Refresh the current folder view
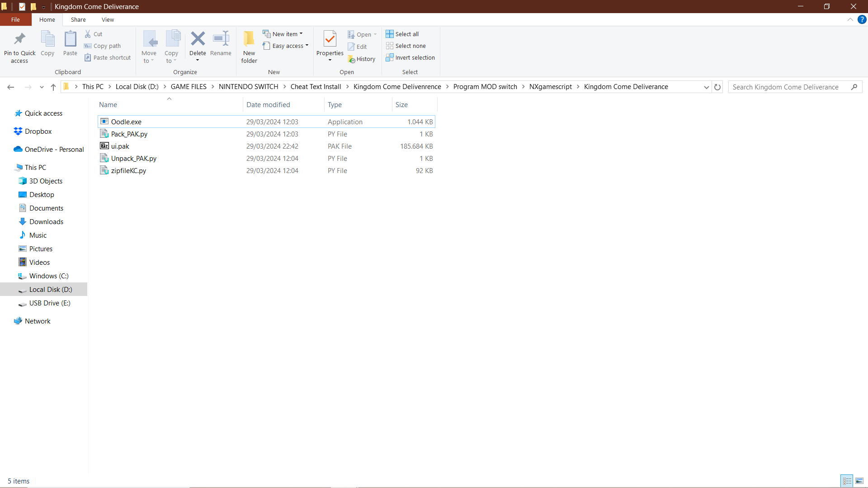Image resolution: width=868 pixels, height=488 pixels. [x=717, y=87]
